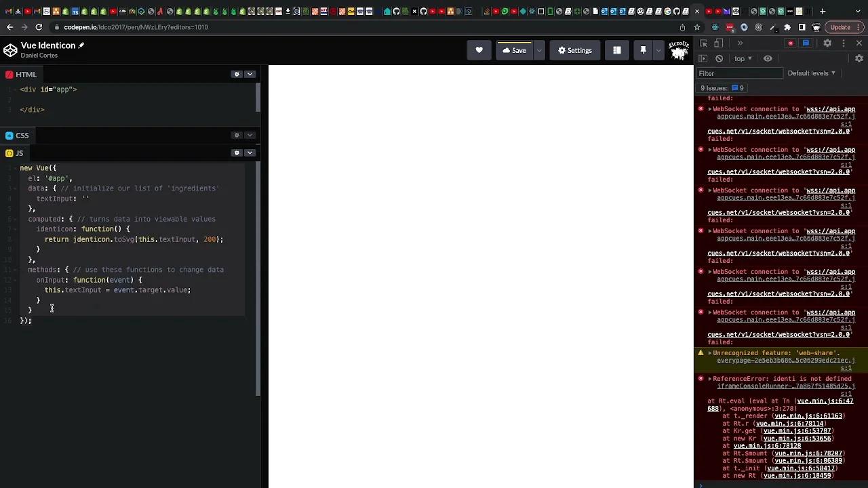Pin this pen using the pin button
This screenshot has height=488, width=868.
(643, 50)
